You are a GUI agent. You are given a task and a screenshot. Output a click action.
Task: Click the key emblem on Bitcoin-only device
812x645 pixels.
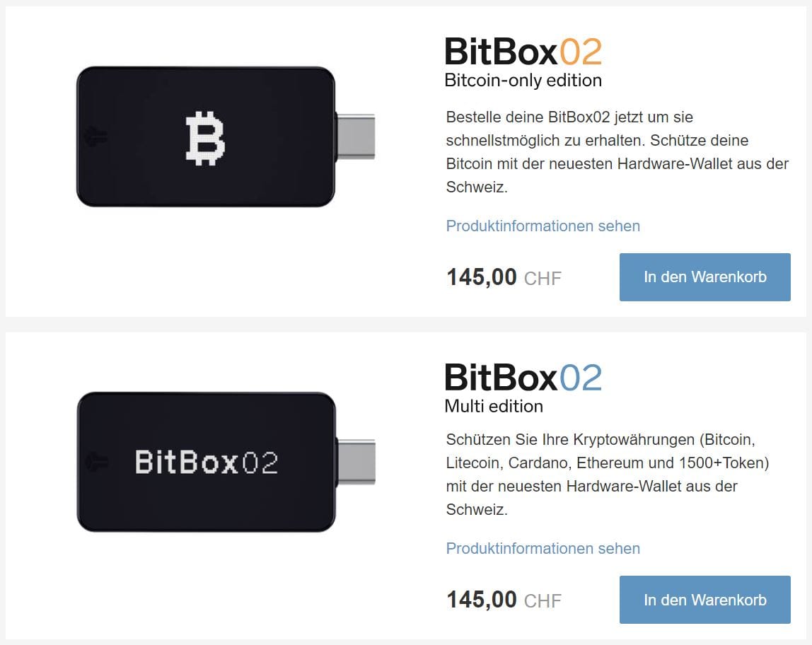point(95,136)
